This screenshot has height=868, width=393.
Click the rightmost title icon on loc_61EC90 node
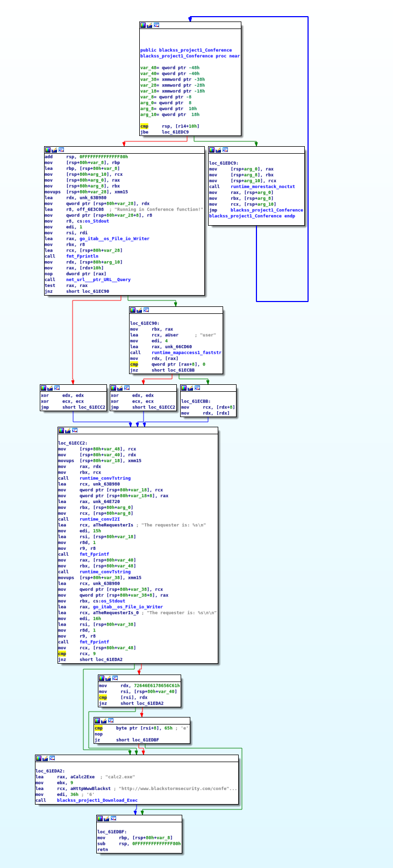point(146,310)
